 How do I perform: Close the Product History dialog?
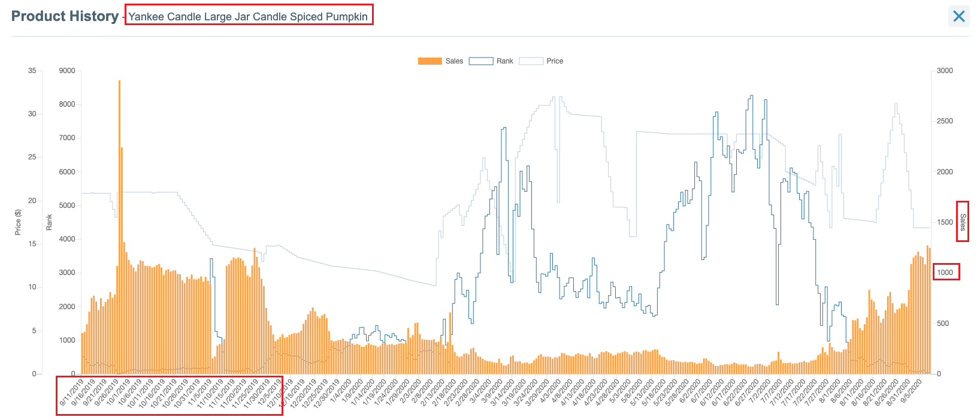[x=958, y=16]
